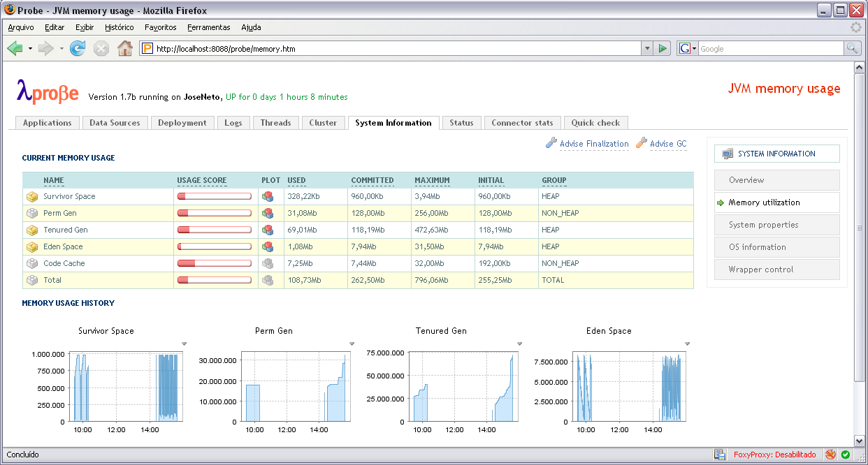Open the System properties sidebar link
Screen dimensions: 868x465
763,225
